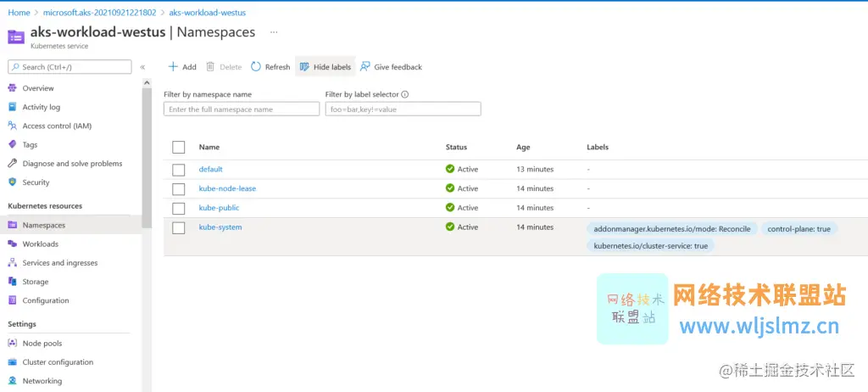Click the Workloads icon
Viewport: 868px width, 392px height.
coord(12,244)
